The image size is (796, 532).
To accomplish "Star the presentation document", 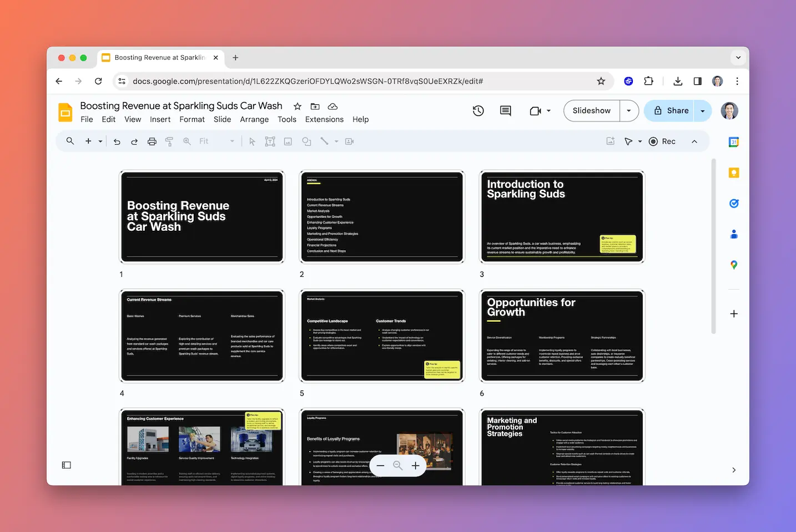I will (298, 106).
